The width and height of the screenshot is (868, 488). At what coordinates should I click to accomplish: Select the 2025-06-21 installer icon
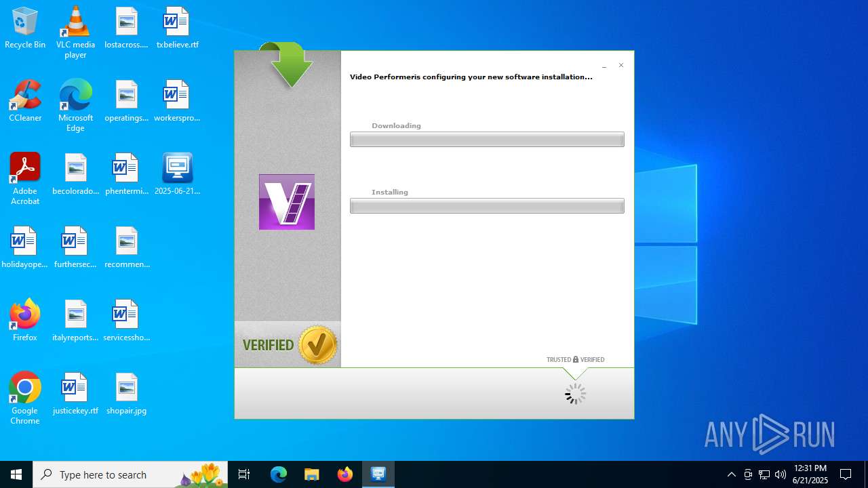coord(177,175)
